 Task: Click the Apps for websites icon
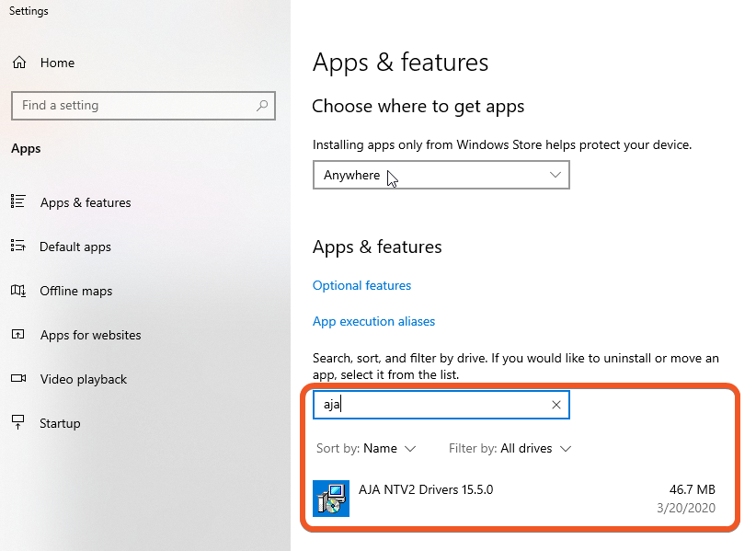[17, 335]
